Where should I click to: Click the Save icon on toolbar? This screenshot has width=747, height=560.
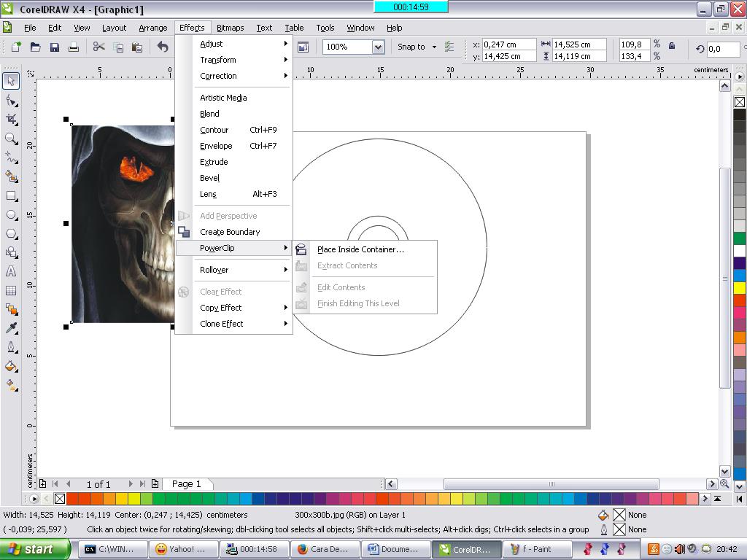tap(55, 47)
